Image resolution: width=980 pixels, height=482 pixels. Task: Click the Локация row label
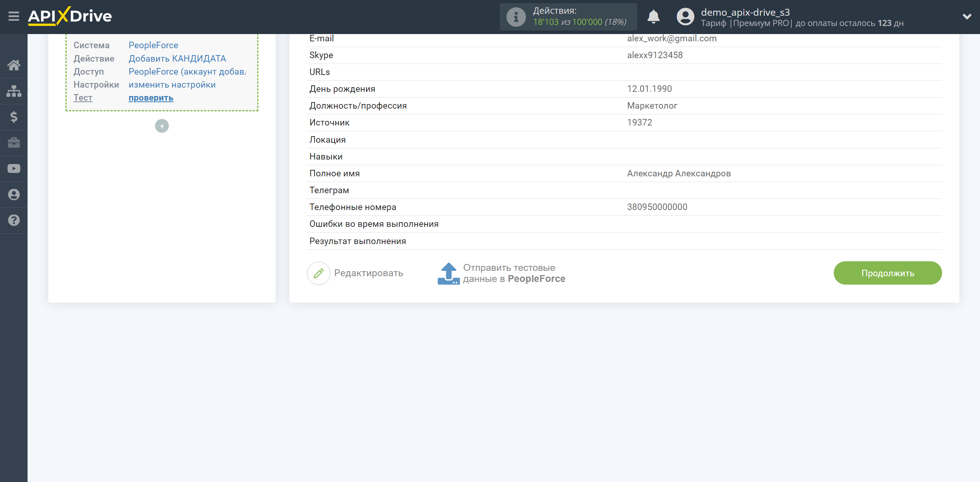328,140
